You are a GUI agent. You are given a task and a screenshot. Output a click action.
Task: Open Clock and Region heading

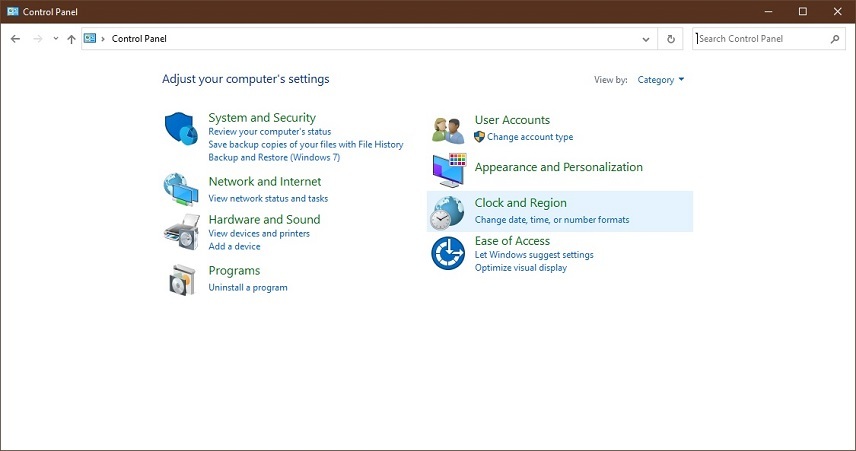click(520, 203)
